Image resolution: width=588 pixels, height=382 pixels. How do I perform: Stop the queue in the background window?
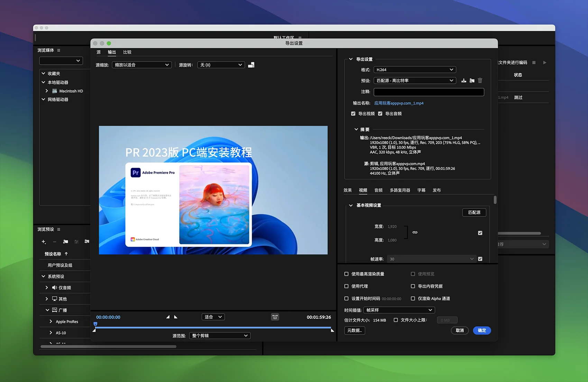534,63
